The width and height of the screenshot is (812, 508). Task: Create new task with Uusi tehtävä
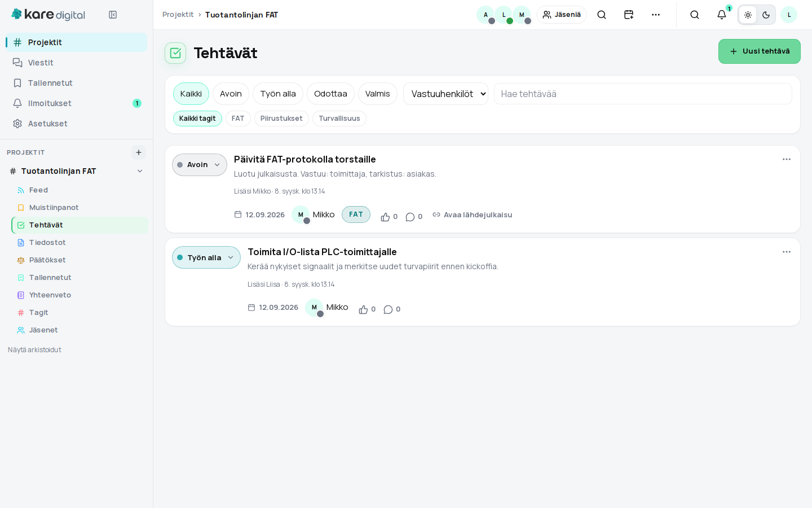760,51
